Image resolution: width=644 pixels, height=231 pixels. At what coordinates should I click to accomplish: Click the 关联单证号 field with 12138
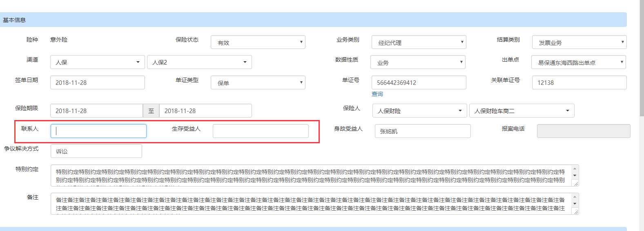click(x=579, y=82)
